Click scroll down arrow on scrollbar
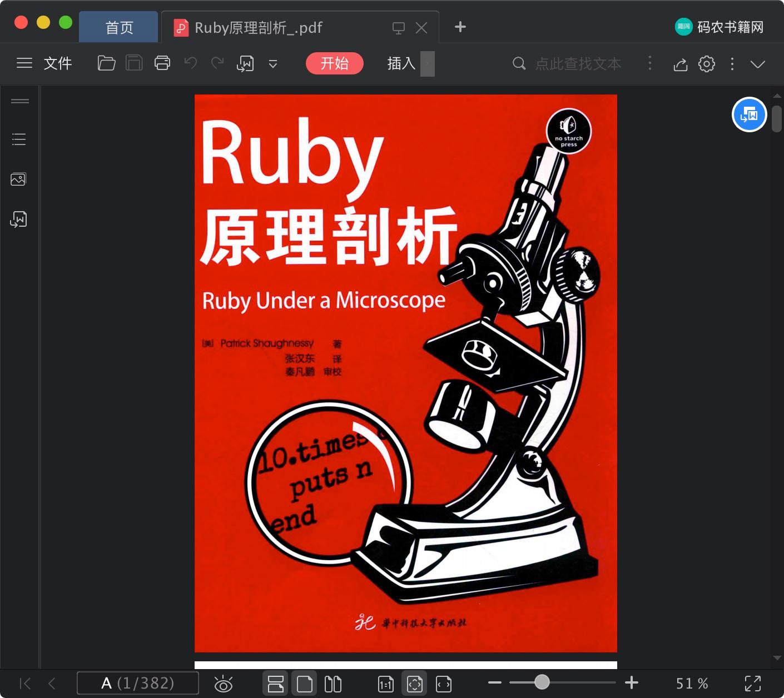This screenshot has width=784, height=698. coord(777,658)
